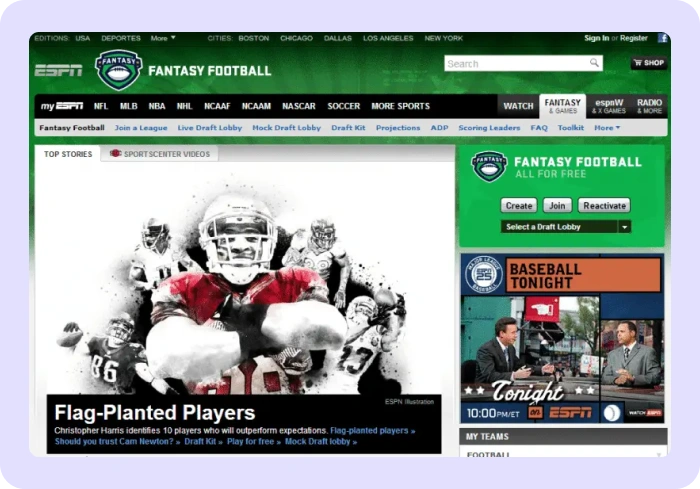Open the NCAAM menu item

[x=256, y=106]
